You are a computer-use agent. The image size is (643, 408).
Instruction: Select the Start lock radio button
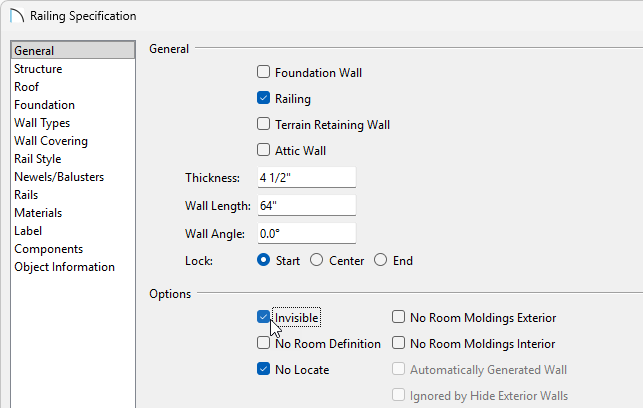coord(264,261)
